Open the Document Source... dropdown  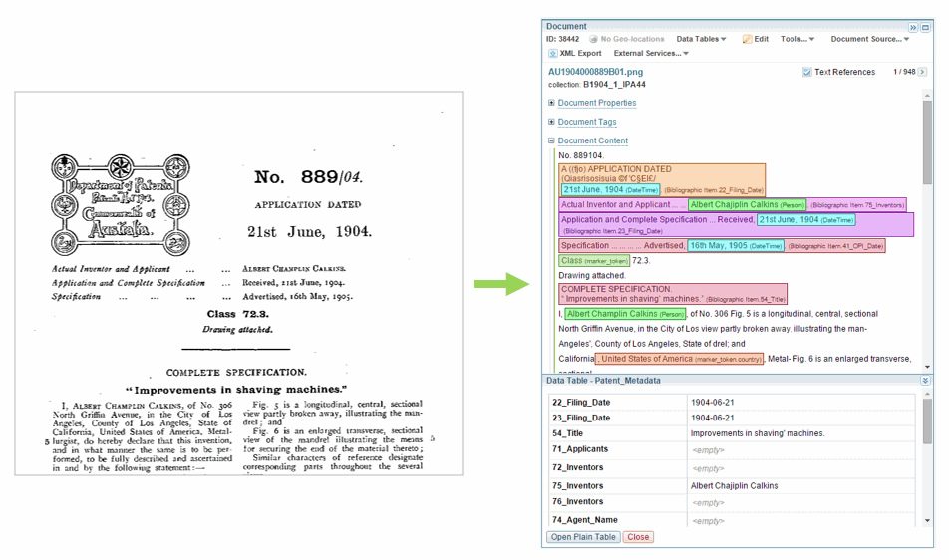click(x=869, y=39)
